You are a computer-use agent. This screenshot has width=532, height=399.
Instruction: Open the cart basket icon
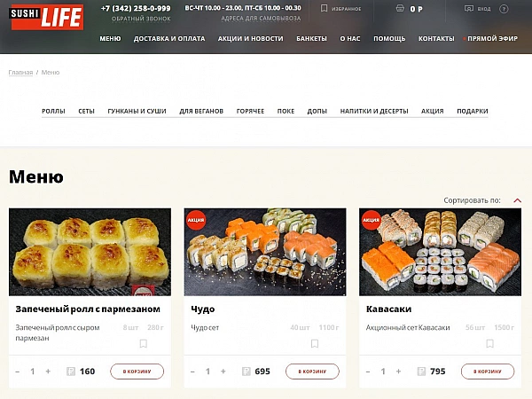[x=400, y=9]
